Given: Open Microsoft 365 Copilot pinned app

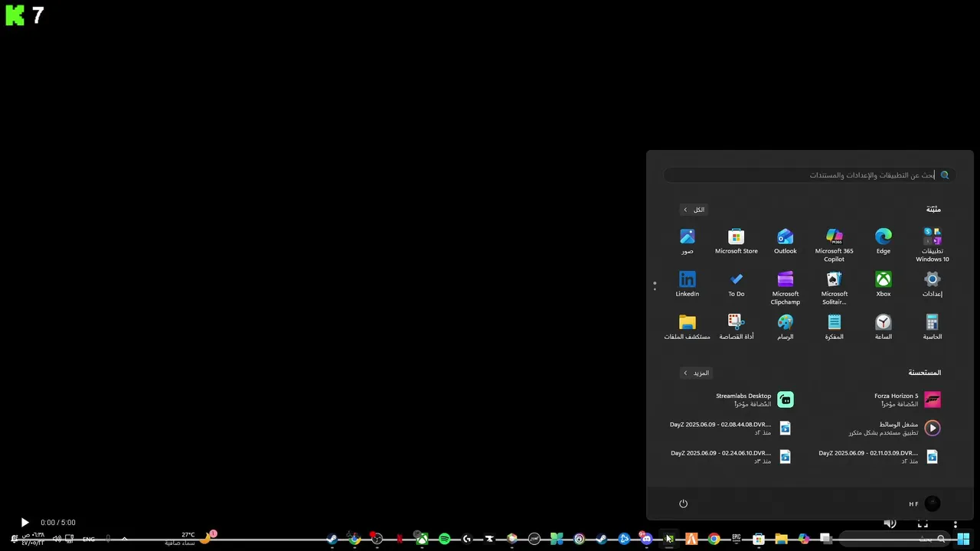Looking at the screenshot, I should coord(834,245).
